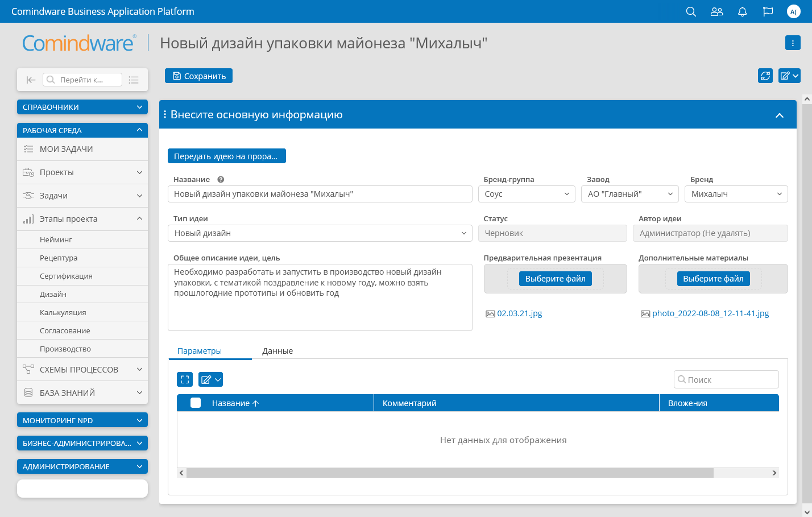
Task: Open the users group icon in top bar
Action: (x=716, y=11)
